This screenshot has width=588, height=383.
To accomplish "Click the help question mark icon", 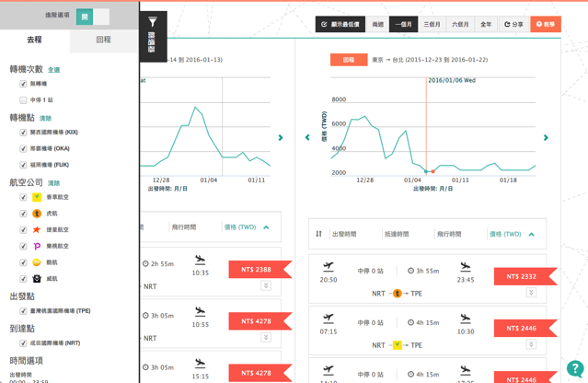I will coord(574,369).
